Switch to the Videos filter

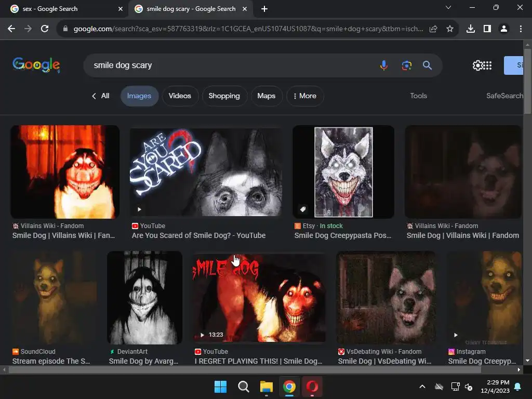(x=180, y=96)
